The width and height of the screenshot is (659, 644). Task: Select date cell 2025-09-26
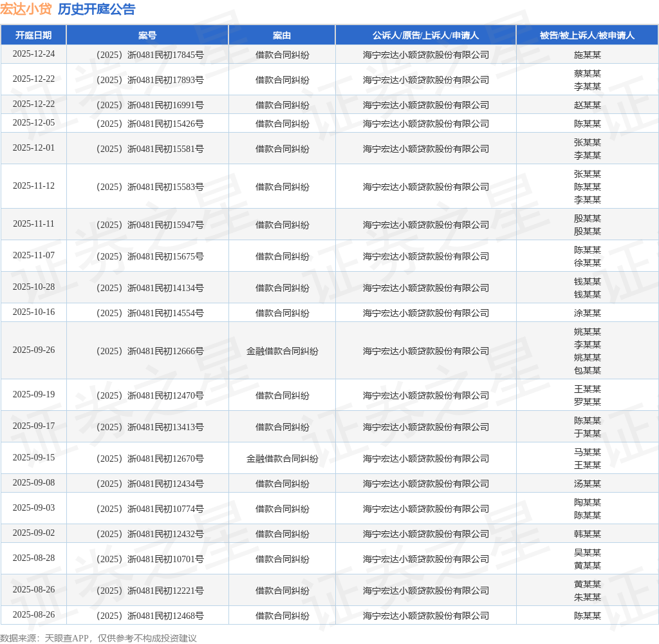click(x=33, y=350)
